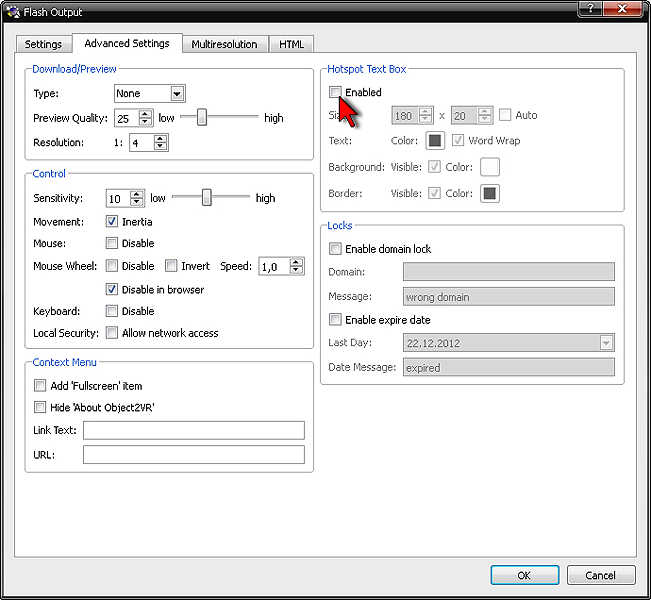Select the Advanced Settings tab
Image resolution: width=651 pixels, height=600 pixels.
tap(127, 43)
